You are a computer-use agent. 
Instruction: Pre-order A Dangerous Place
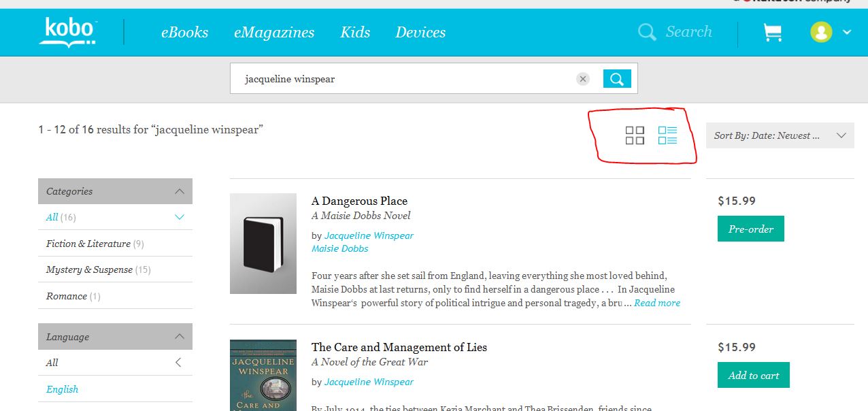[x=751, y=229]
